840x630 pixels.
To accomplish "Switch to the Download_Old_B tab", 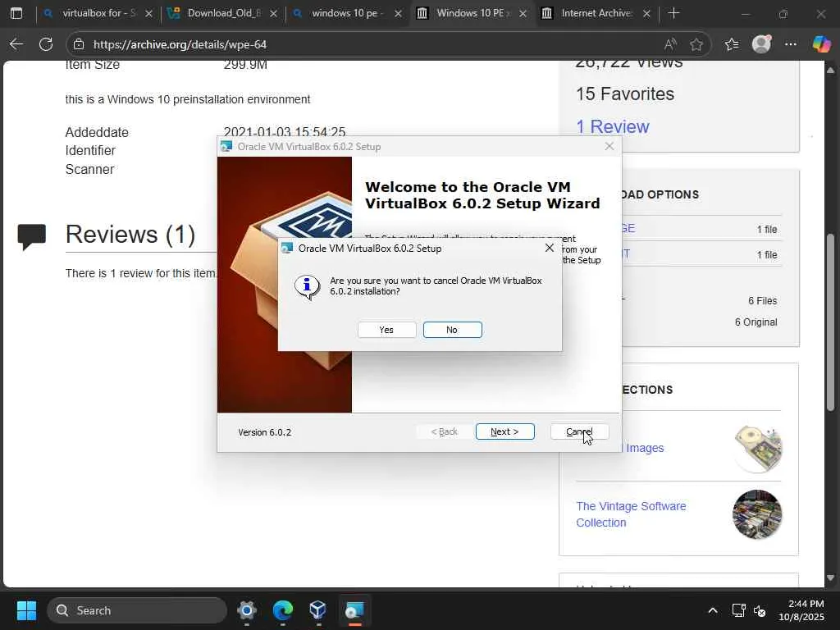I will click(222, 13).
